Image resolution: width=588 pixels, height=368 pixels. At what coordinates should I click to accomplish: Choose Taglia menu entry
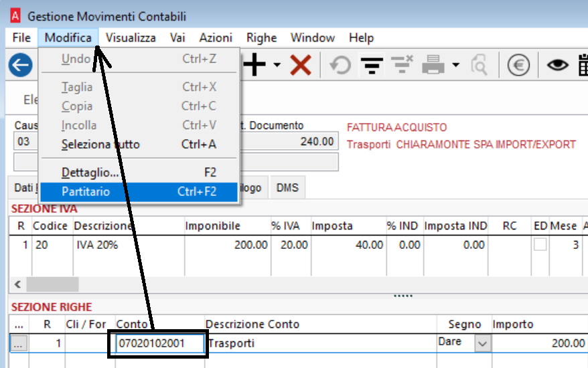coord(139,87)
